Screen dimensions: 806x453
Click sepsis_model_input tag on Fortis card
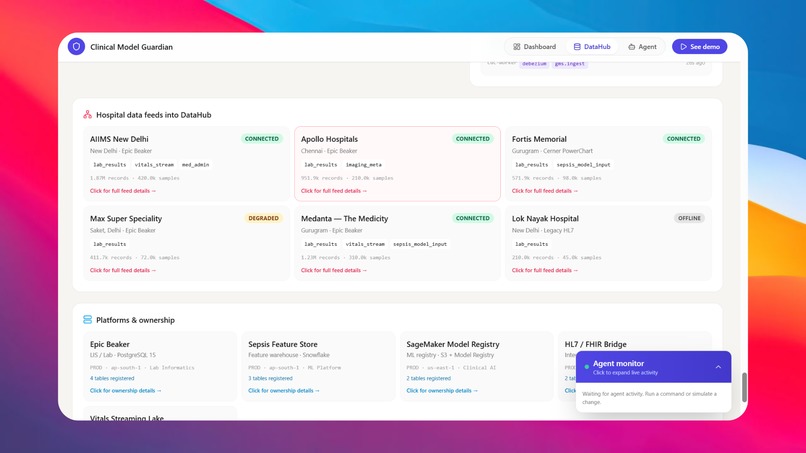point(583,165)
